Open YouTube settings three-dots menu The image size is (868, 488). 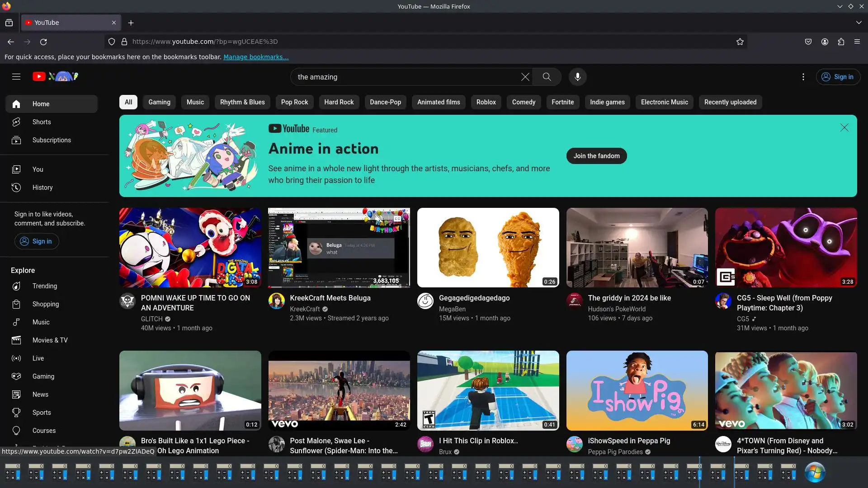tap(803, 77)
